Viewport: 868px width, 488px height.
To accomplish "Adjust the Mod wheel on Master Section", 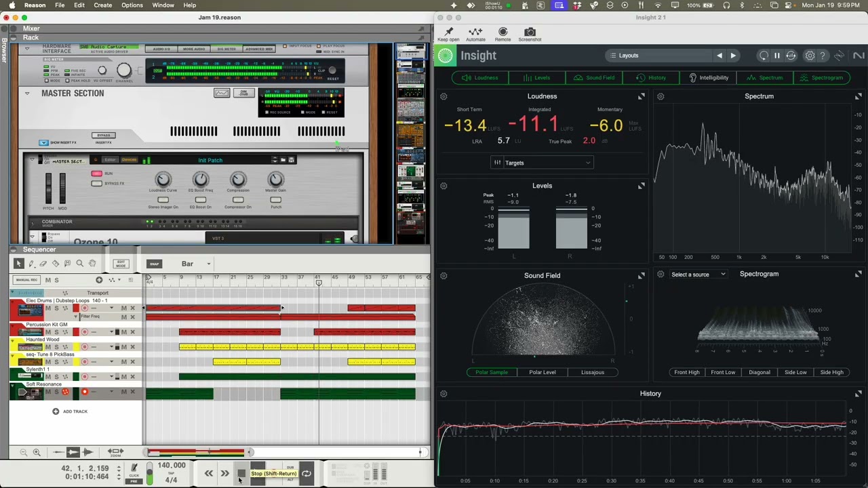I will pos(62,188).
